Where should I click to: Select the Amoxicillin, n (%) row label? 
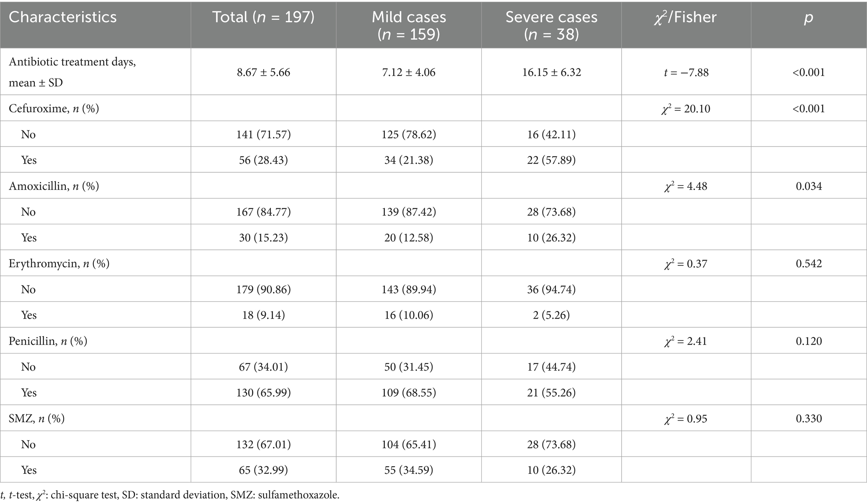pos(54,186)
